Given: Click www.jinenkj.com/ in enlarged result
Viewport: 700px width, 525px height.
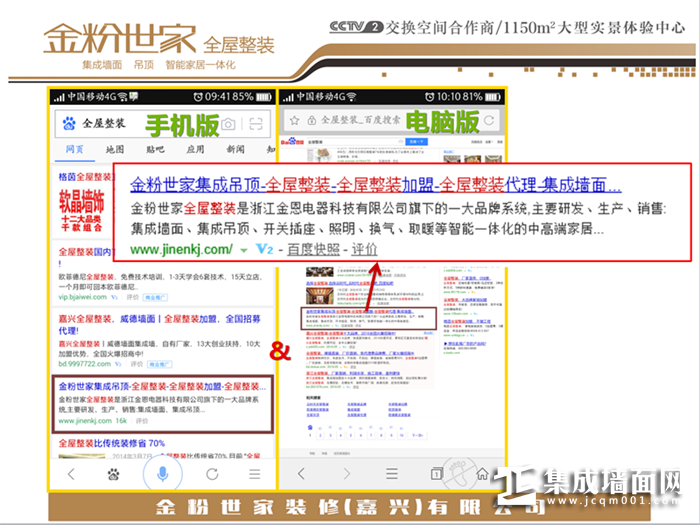Looking at the screenshot, I should point(181,249).
